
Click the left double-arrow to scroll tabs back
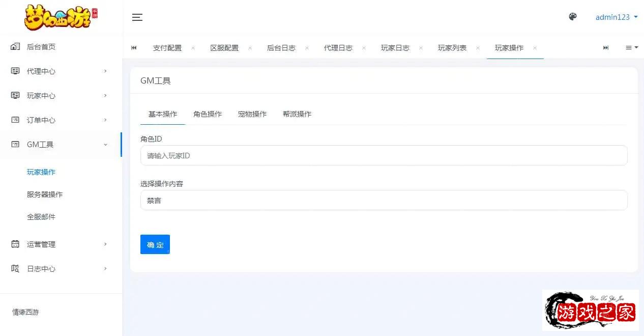coord(134,47)
